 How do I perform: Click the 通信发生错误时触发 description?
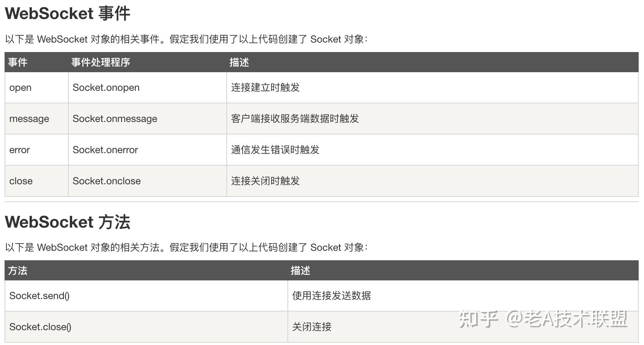275,150
